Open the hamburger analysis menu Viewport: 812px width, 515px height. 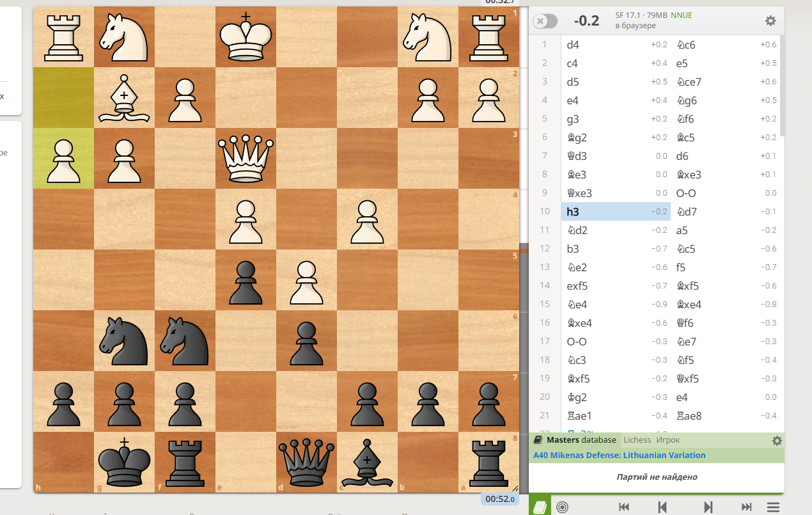click(x=773, y=507)
